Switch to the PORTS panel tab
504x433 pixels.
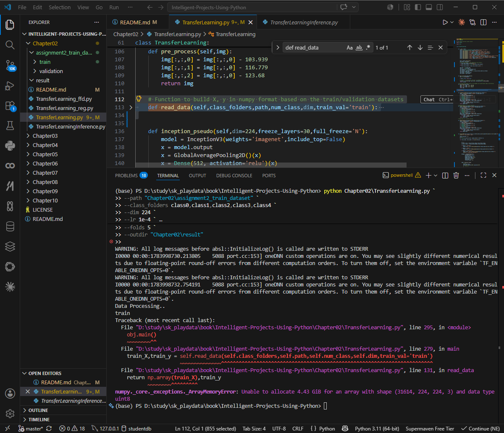(x=269, y=176)
